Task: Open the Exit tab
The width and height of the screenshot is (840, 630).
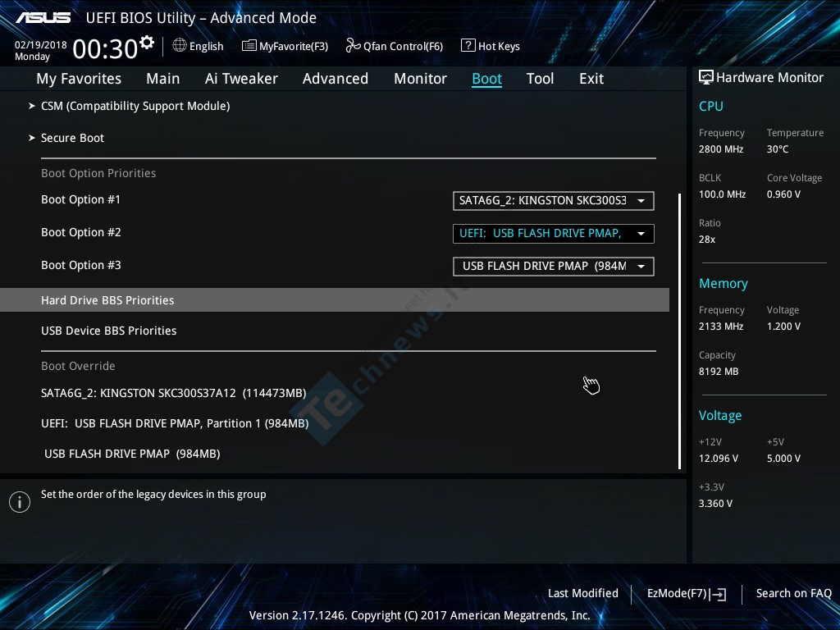Action: pyautogui.click(x=591, y=79)
